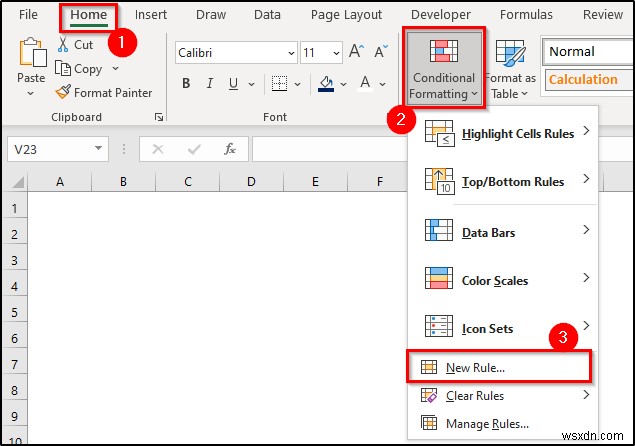Toggle Underline formatting
The height and width of the screenshot is (446, 635).
[x=233, y=83]
